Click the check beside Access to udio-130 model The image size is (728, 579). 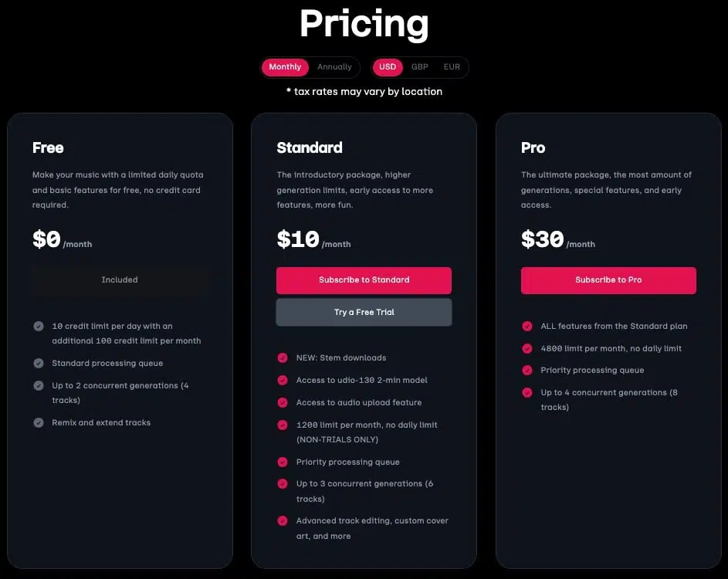coord(283,380)
